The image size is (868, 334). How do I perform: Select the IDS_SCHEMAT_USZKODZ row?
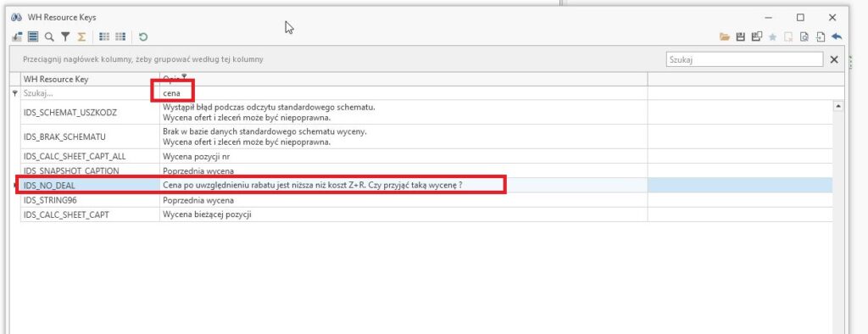click(x=426, y=113)
